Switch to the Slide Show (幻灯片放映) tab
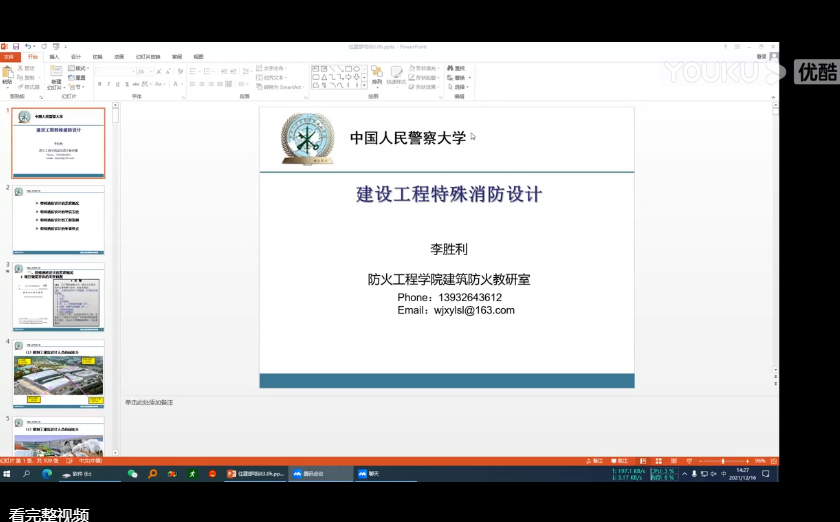Screen dimensions: 840x522 148,56
